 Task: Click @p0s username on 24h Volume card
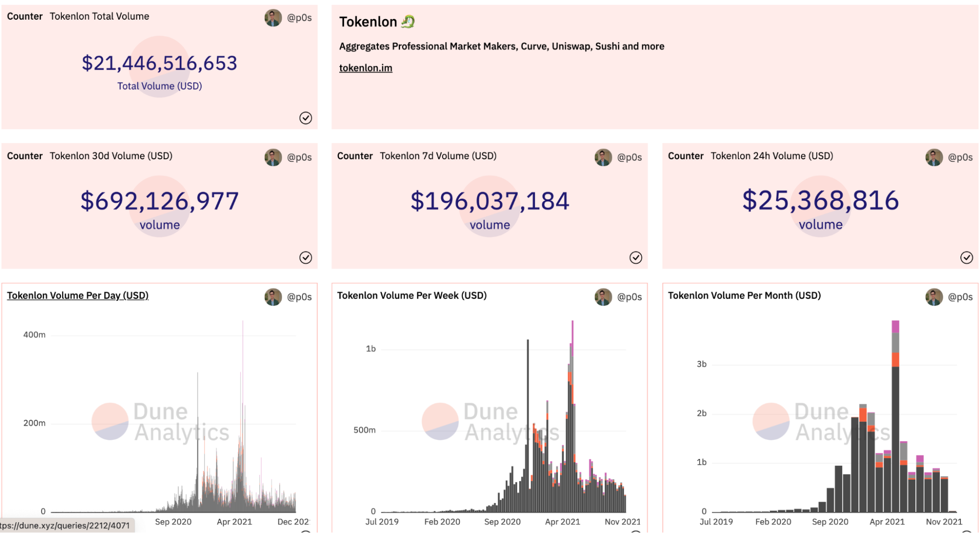click(960, 157)
